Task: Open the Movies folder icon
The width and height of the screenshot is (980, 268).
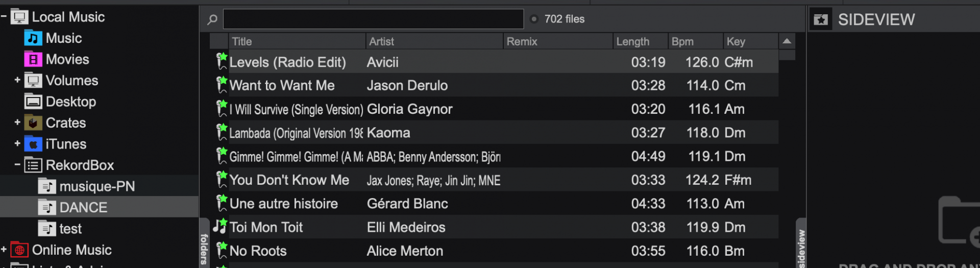Action: click(x=33, y=60)
